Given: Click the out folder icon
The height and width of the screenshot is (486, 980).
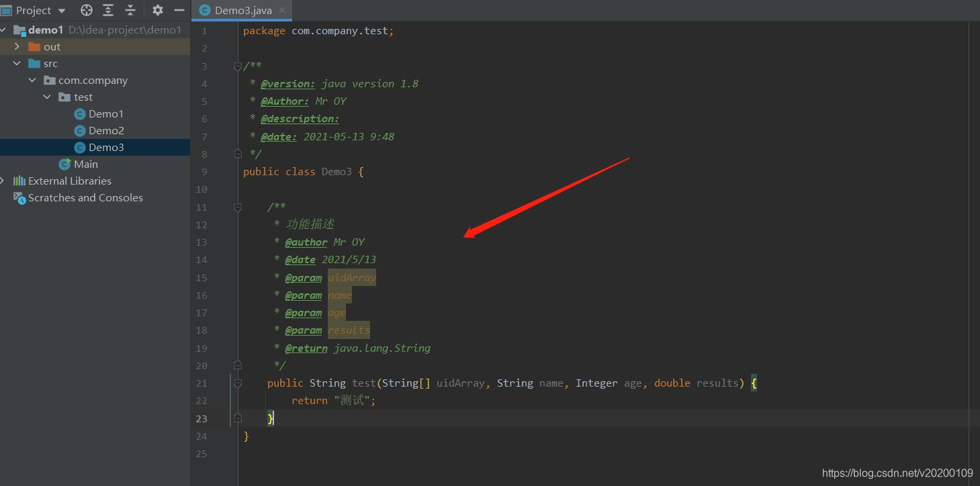Looking at the screenshot, I should pyautogui.click(x=34, y=46).
